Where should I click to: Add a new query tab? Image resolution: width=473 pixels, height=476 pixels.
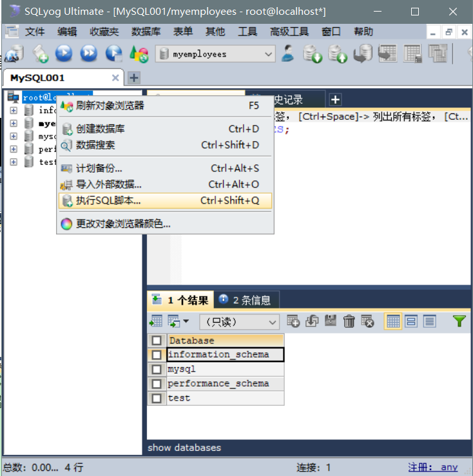(335, 100)
